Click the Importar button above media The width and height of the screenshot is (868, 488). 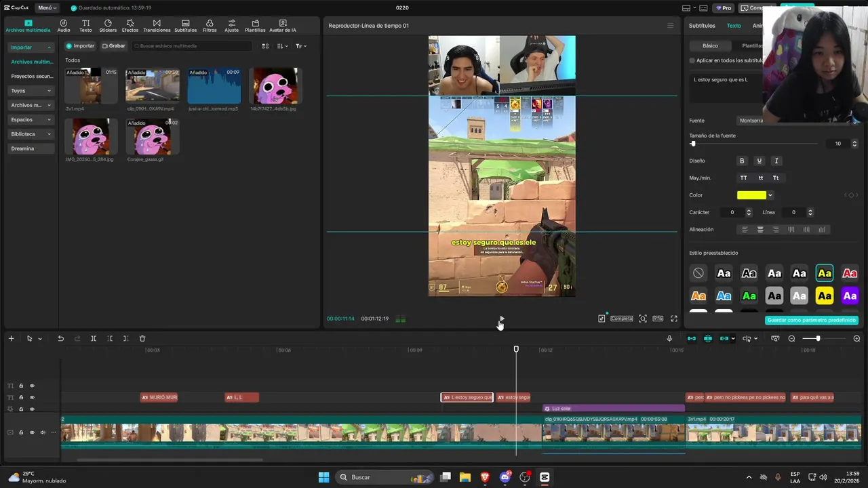(80, 46)
